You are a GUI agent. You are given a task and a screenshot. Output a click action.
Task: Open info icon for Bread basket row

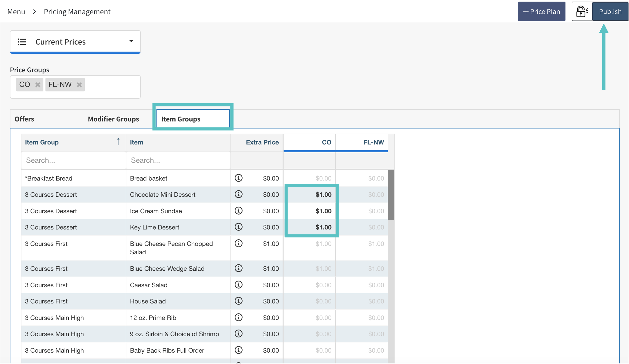click(238, 178)
